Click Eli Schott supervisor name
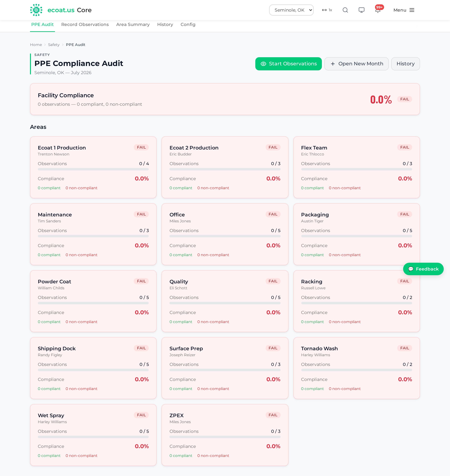Image resolution: width=450 pixels, height=476 pixels. (x=178, y=288)
